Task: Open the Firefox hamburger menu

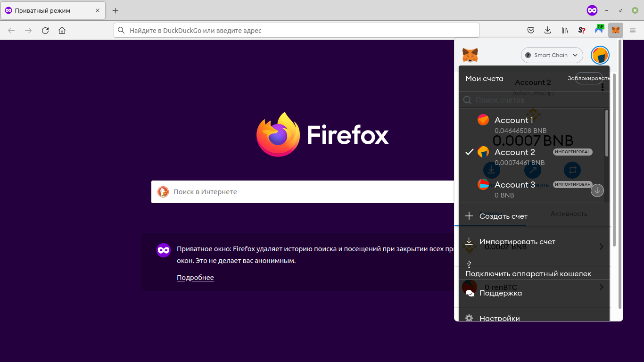Action: pyautogui.click(x=633, y=30)
